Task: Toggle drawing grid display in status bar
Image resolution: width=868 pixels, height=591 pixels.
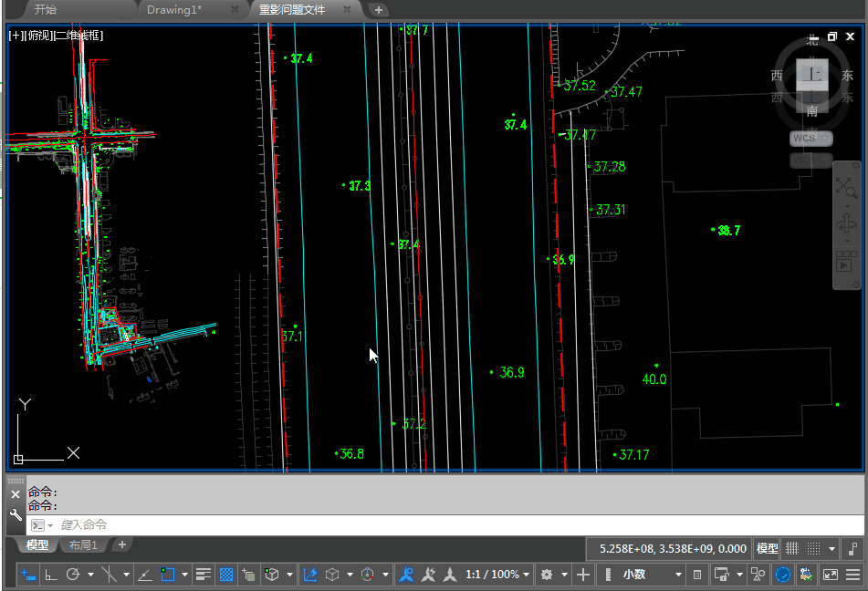Action: (x=793, y=549)
